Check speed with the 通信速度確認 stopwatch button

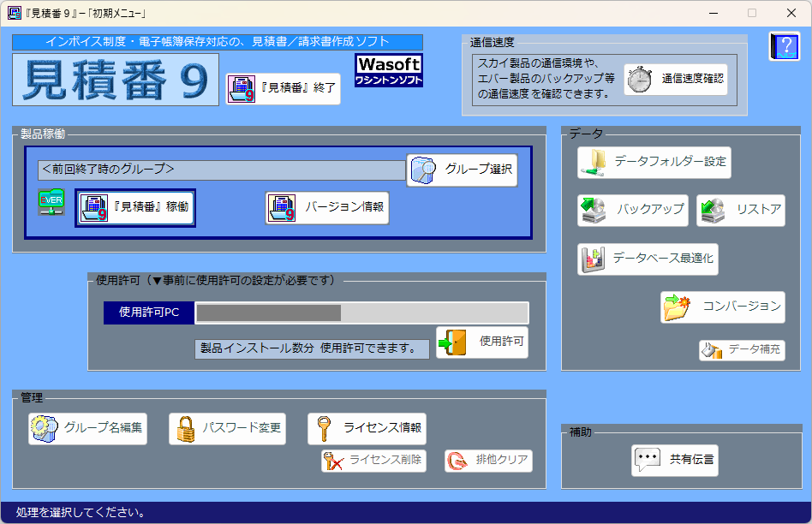(x=675, y=80)
